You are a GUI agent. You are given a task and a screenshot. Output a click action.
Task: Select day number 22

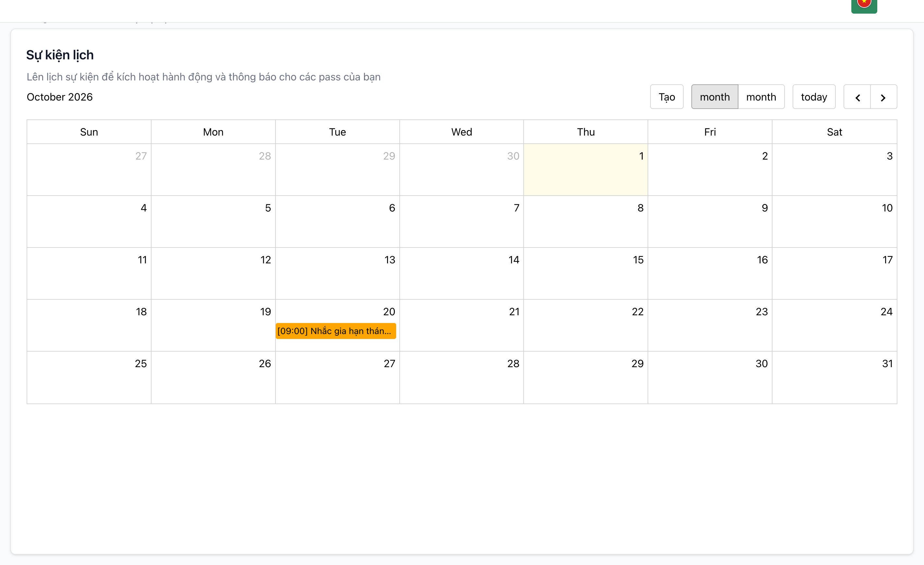638,312
